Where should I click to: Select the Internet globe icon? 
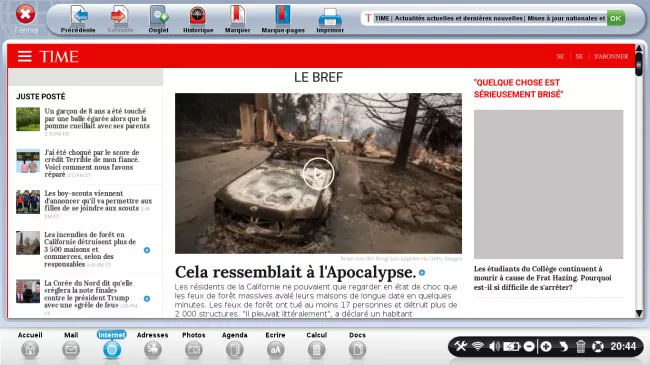coord(112,350)
